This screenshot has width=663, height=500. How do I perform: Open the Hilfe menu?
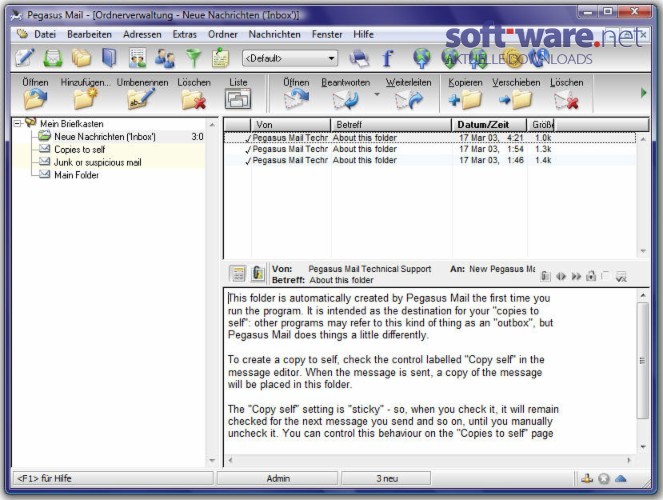pyautogui.click(x=363, y=34)
